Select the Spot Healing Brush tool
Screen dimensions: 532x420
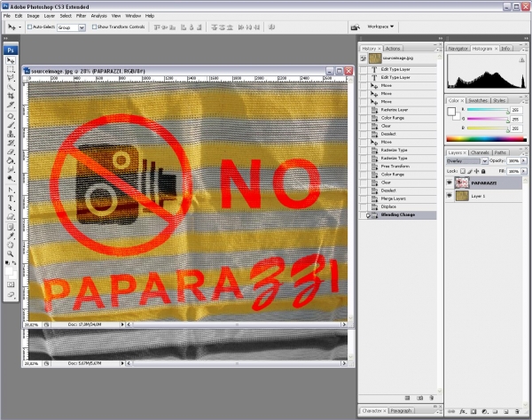pos(11,116)
